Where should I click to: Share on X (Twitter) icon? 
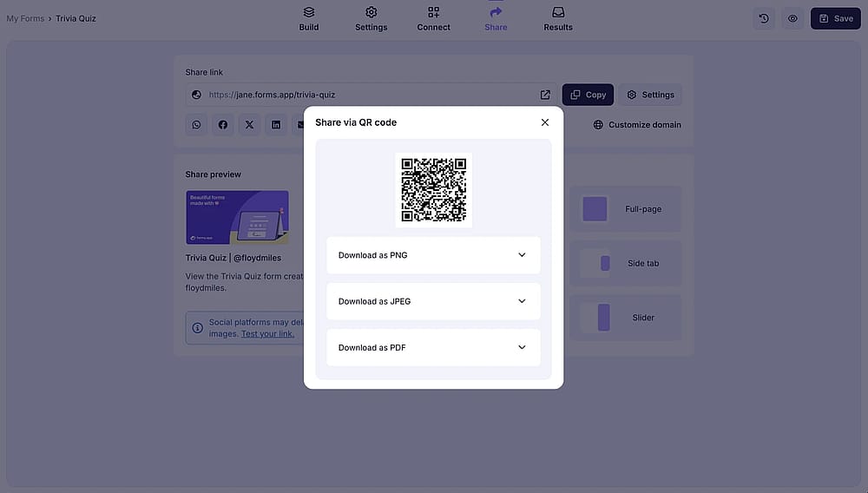(x=250, y=124)
